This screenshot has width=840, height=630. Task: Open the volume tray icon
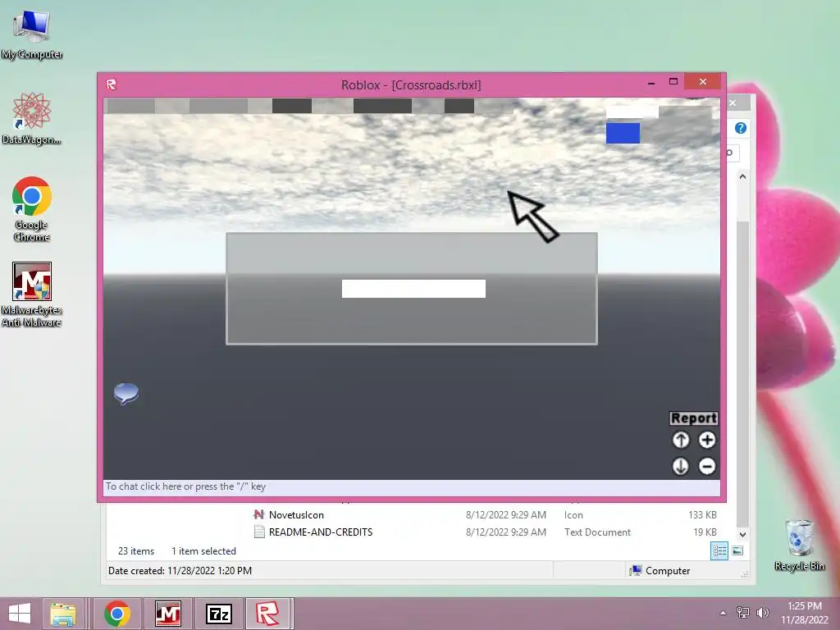click(x=762, y=612)
